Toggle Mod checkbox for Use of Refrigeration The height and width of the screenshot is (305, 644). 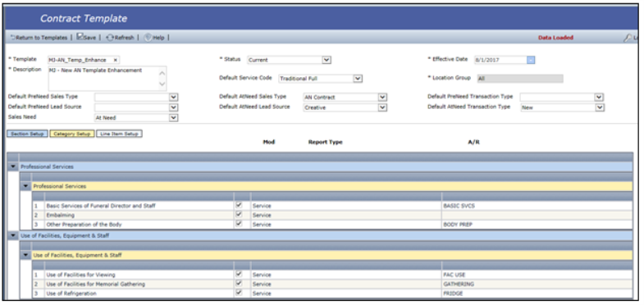click(x=239, y=293)
